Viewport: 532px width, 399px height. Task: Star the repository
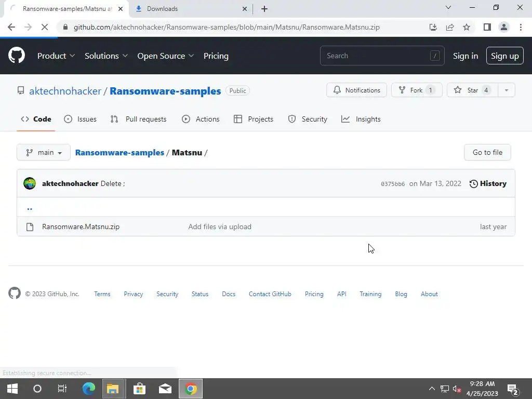tap(472, 90)
